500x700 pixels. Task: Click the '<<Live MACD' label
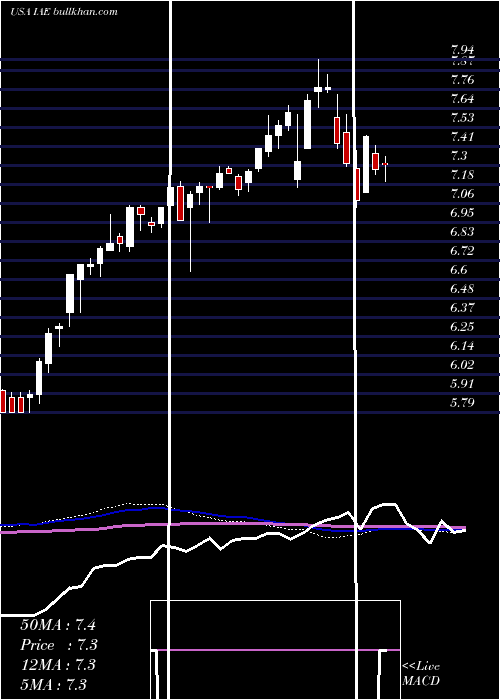(x=421, y=673)
